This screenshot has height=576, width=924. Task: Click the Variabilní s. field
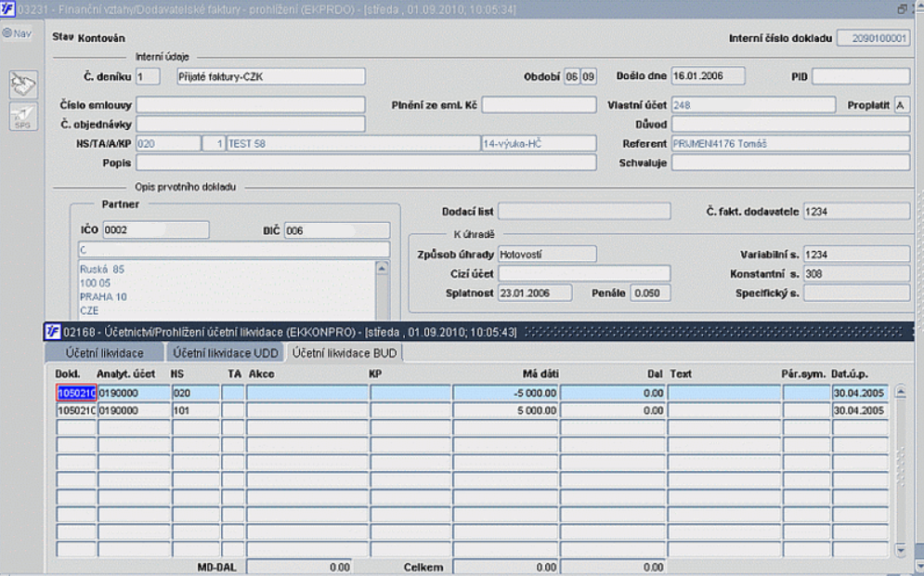857,255
